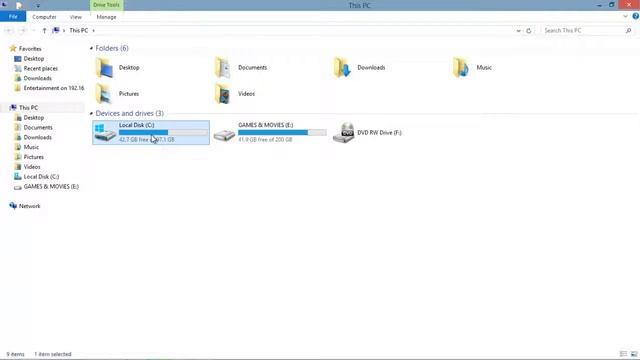Go up one level with up arrow

tap(44, 30)
